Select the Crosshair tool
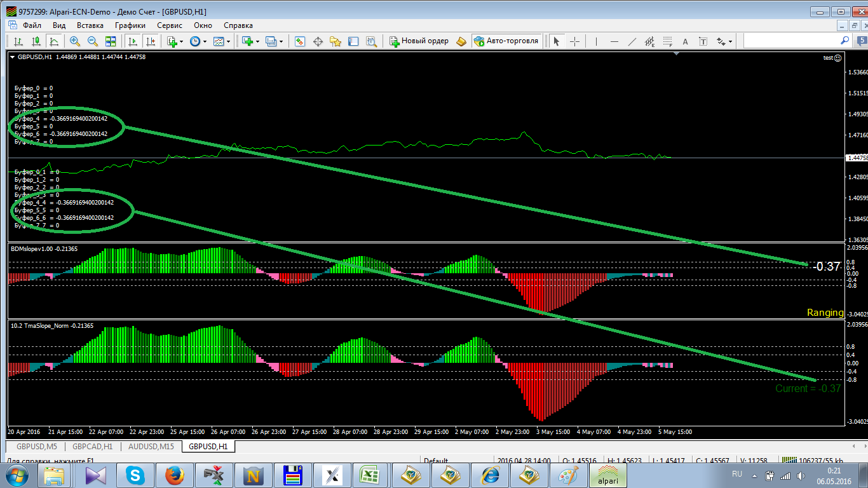Screen dimensions: 868x488 coord(574,41)
